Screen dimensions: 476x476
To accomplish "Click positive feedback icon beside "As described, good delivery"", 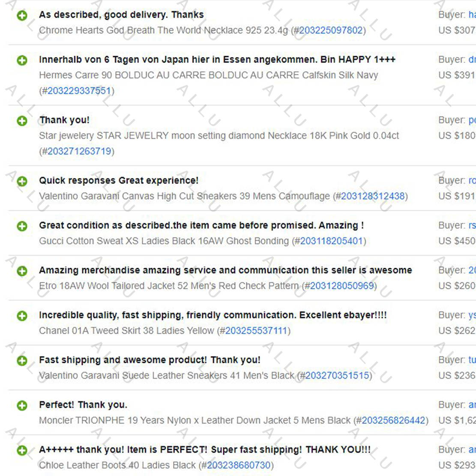I will coord(22,15).
